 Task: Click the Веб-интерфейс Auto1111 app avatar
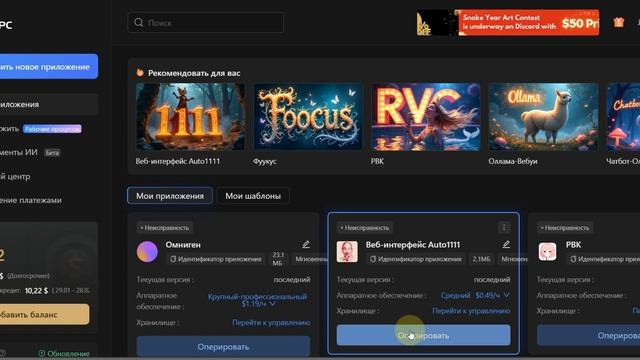coord(347,251)
